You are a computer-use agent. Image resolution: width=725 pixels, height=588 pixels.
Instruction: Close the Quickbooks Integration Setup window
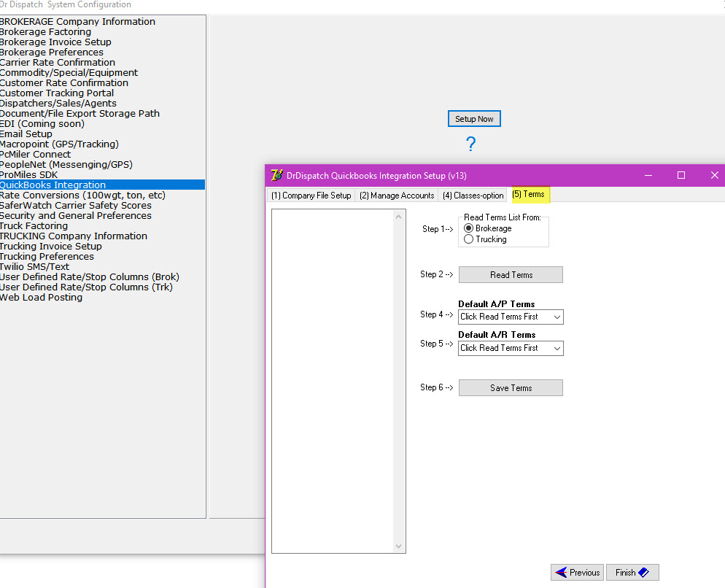pos(714,175)
